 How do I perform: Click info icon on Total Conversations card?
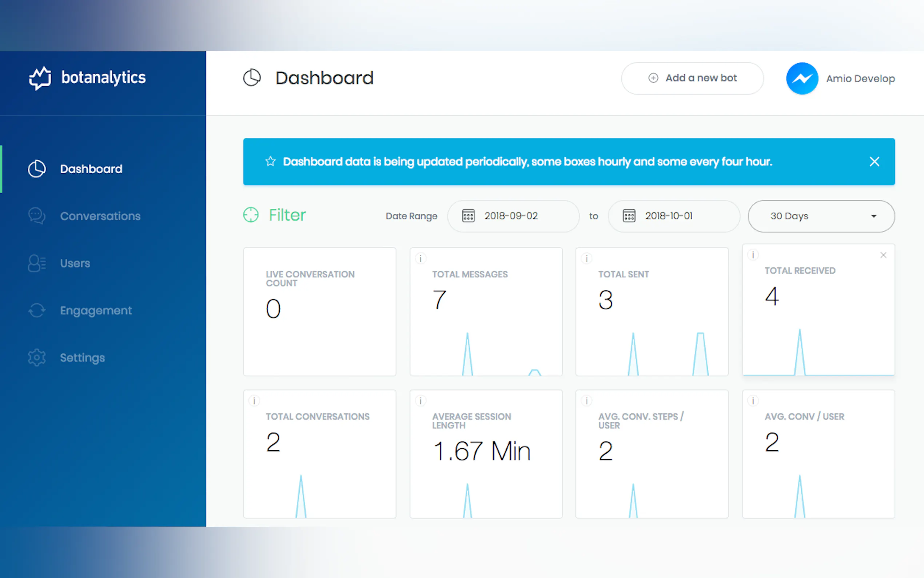(x=254, y=401)
